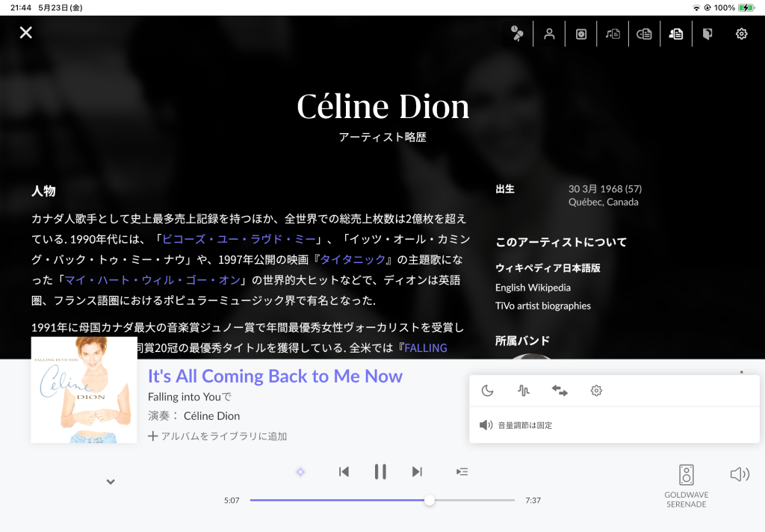
Task: Select the birthplace Québec, Canada text
Action: point(603,202)
